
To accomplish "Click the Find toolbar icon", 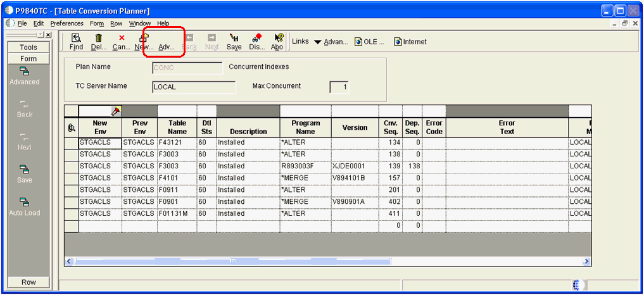I will (x=76, y=42).
